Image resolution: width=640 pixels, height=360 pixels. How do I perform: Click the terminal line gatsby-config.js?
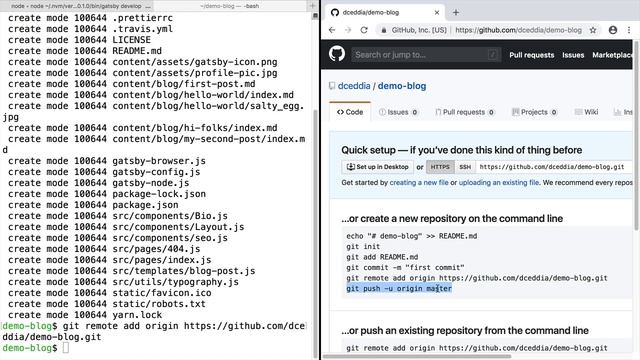pyautogui.click(x=104, y=172)
